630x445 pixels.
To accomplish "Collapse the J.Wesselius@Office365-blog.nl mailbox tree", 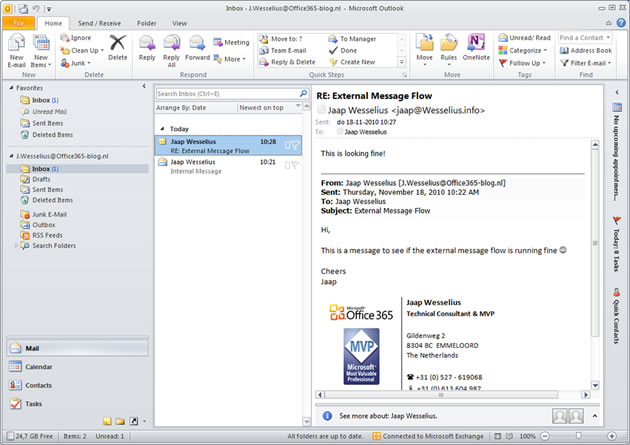I will pyautogui.click(x=11, y=156).
